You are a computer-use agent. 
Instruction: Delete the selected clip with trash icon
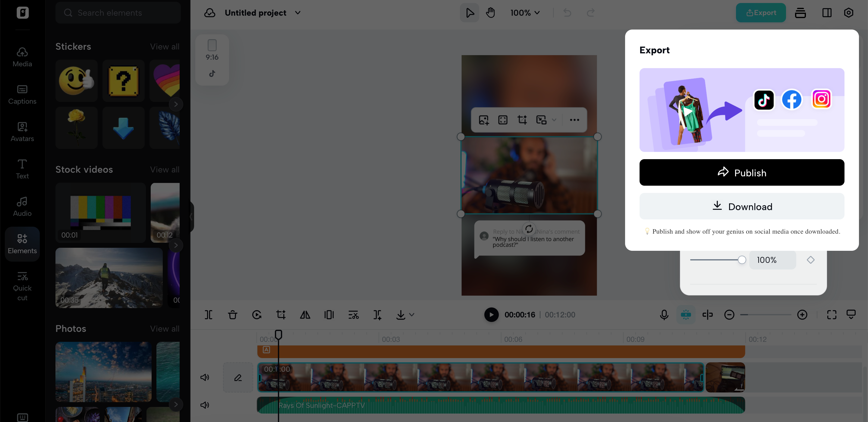[x=232, y=315]
